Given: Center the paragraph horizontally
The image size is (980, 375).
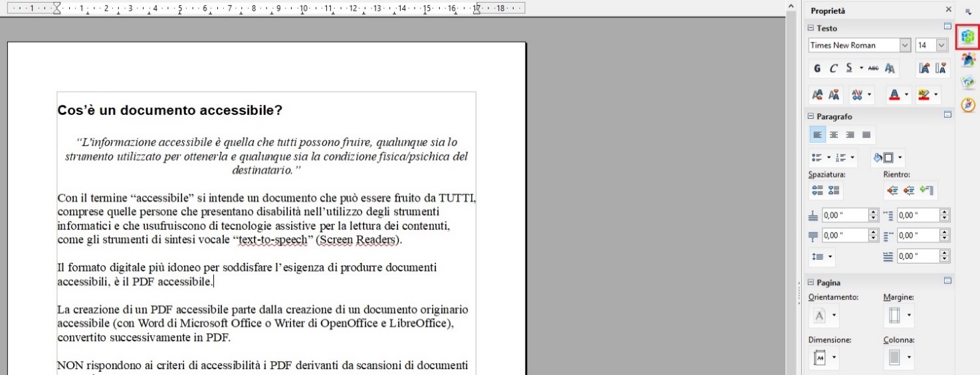Looking at the screenshot, I should [x=833, y=135].
